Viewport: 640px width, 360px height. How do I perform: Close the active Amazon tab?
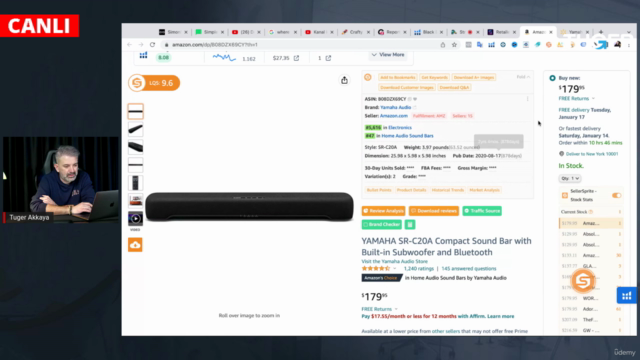tap(551, 32)
